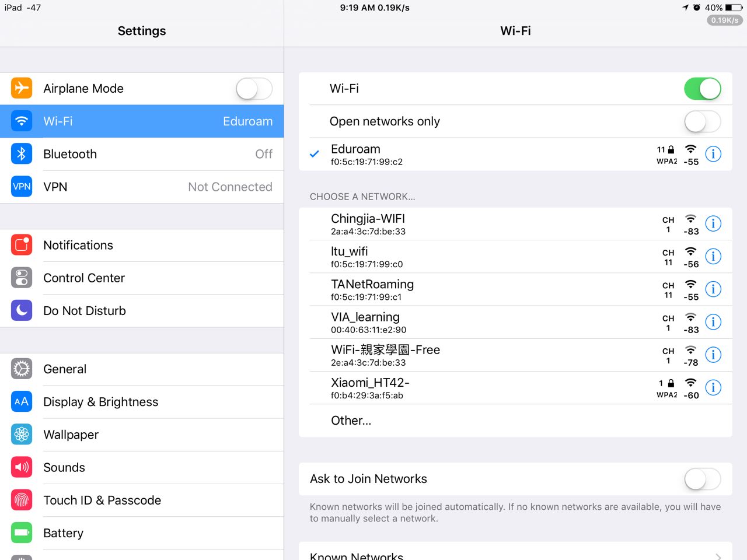Open info button for ltu_wifi
This screenshot has width=747, height=560.
pos(713,256)
